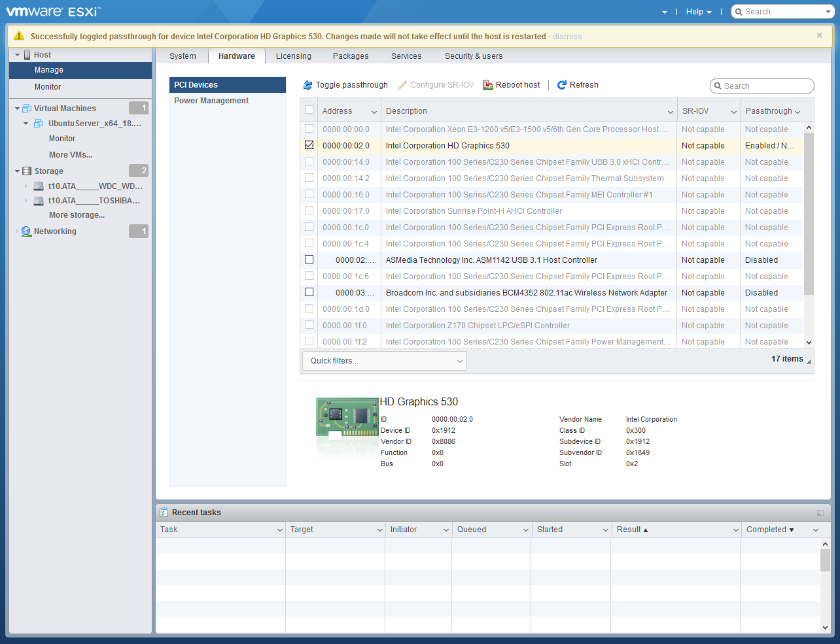Image resolution: width=840 pixels, height=644 pixels.
Task: Click the Refresh arrow icon
Action: pos(562,85)
